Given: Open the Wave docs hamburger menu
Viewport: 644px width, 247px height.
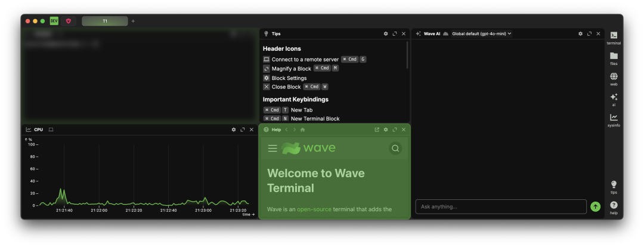Looking at the screenshot, I should click(x=273, y=149).
